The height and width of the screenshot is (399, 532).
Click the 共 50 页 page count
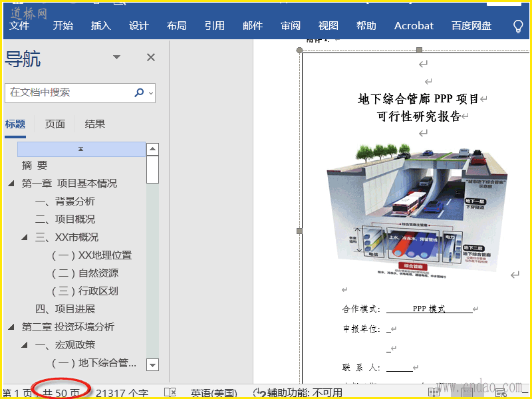[61, 393]
